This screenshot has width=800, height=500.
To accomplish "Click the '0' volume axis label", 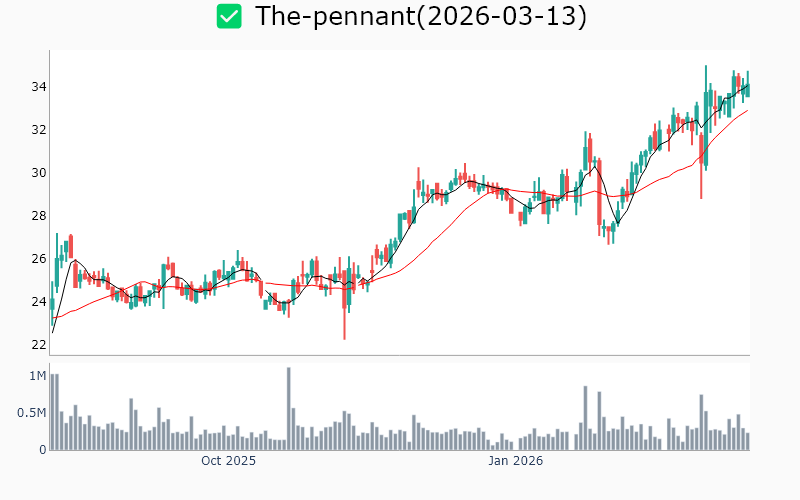I will 43,450.
